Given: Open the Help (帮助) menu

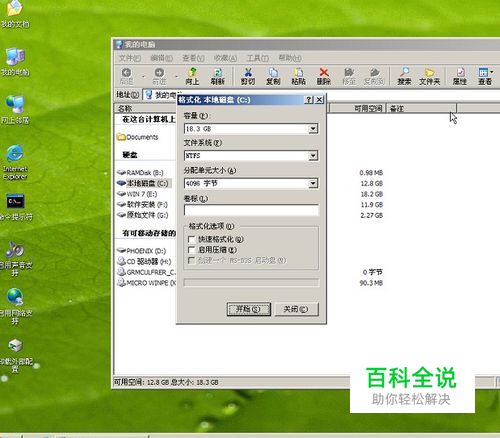Looking at the screenshot, I should coord(290,58).
